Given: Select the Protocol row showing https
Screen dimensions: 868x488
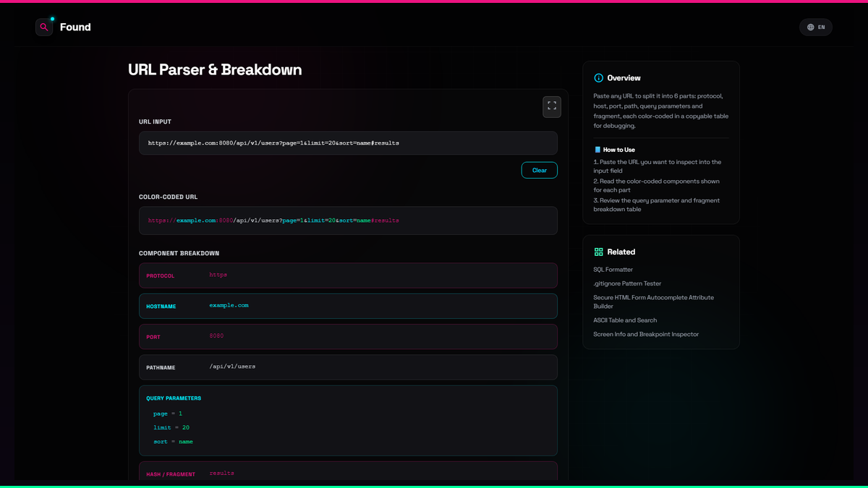Looking at the screenshot, I should [348, 275].
